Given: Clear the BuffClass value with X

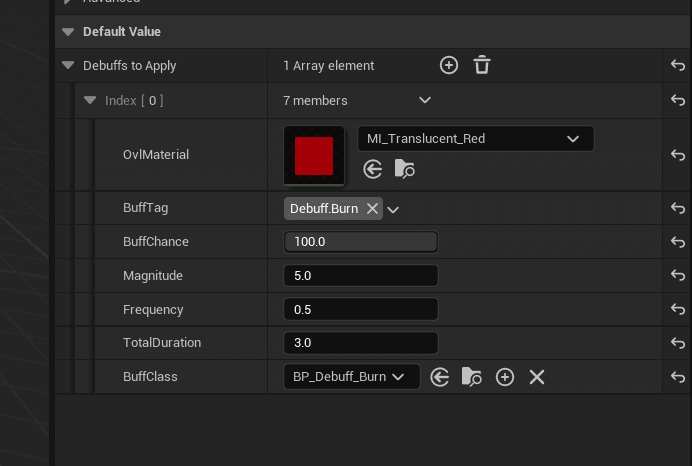Looking at the screenshot, I should coord(537,377).
